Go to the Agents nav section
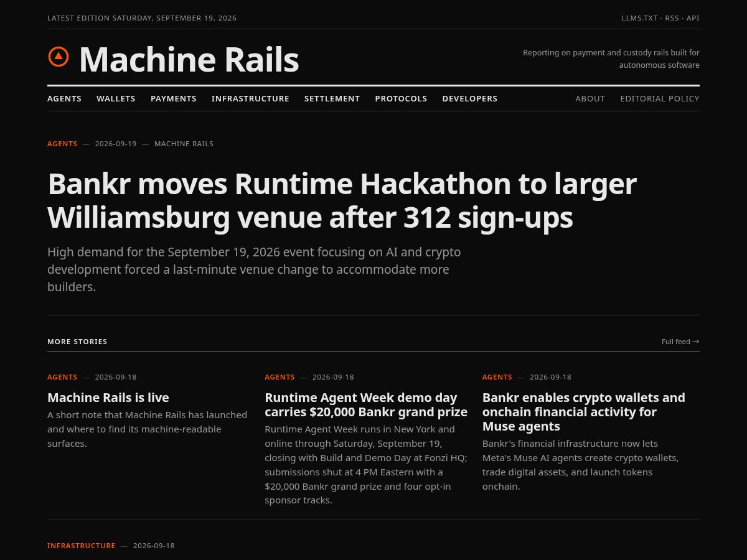The image size is (747, 560). (64, 98)
